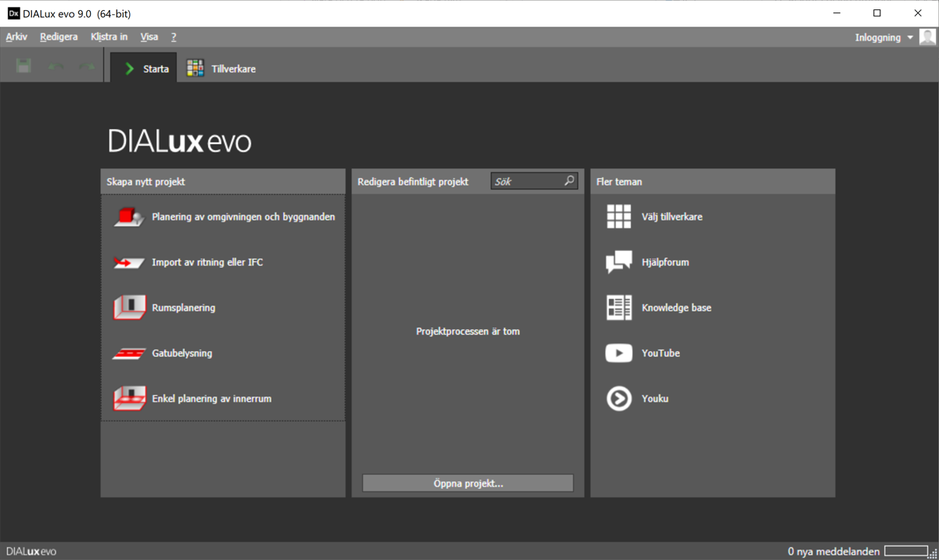Click the Öppna projekt... button
939x560 pixels.
(x=468, y=483)
